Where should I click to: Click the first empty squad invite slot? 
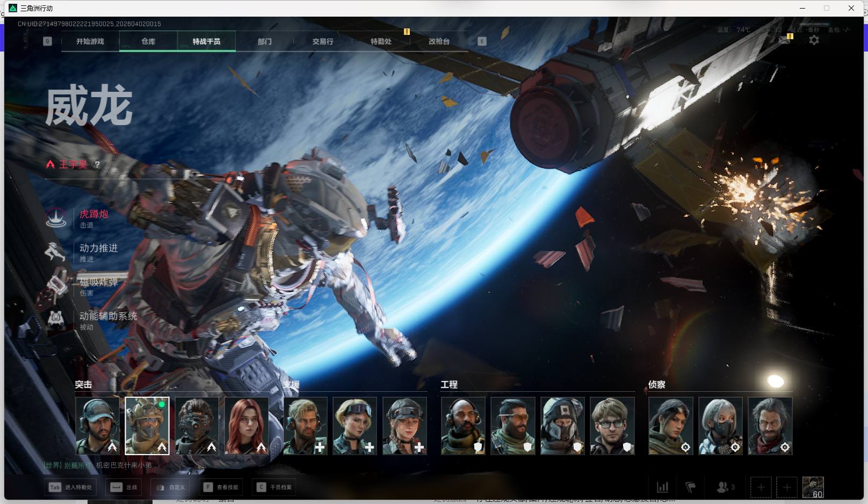pyautogui.click(x=761, y=487)
